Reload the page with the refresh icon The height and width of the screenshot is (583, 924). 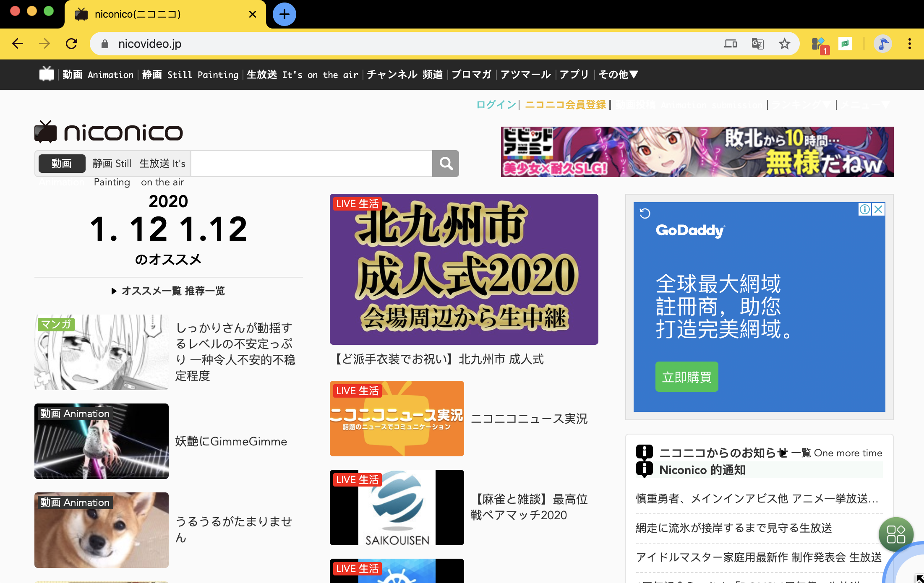click(71, 43)
